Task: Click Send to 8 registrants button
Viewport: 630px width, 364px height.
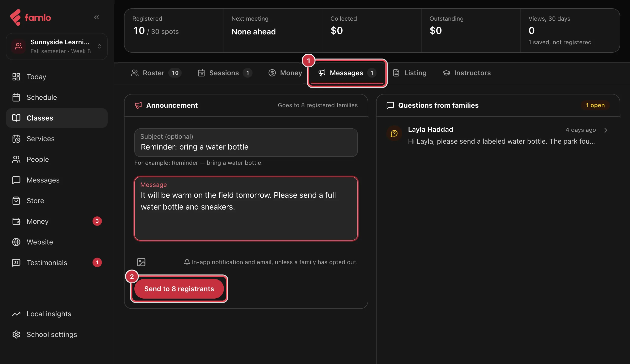Action: pyautogui.click(x=179, y=289)
